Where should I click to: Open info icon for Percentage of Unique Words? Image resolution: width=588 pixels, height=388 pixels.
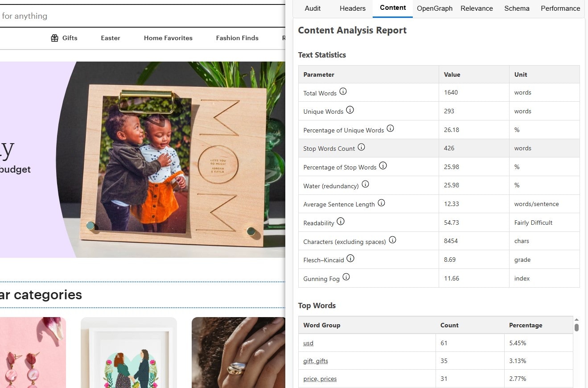pyautogui.click(x=390, y=128)
